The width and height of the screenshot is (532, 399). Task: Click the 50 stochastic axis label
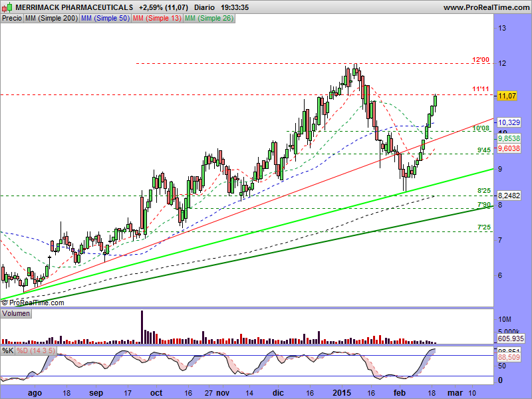coord(502,366)
